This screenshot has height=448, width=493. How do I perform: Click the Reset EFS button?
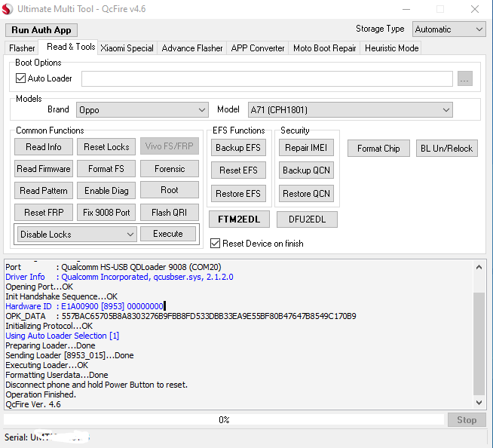[x=238, y=170]
